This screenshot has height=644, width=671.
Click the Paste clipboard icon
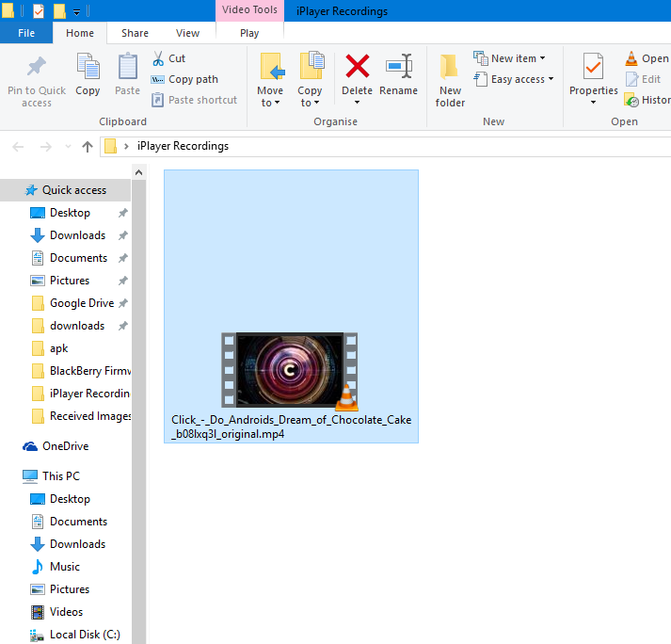tap(128, 66)
